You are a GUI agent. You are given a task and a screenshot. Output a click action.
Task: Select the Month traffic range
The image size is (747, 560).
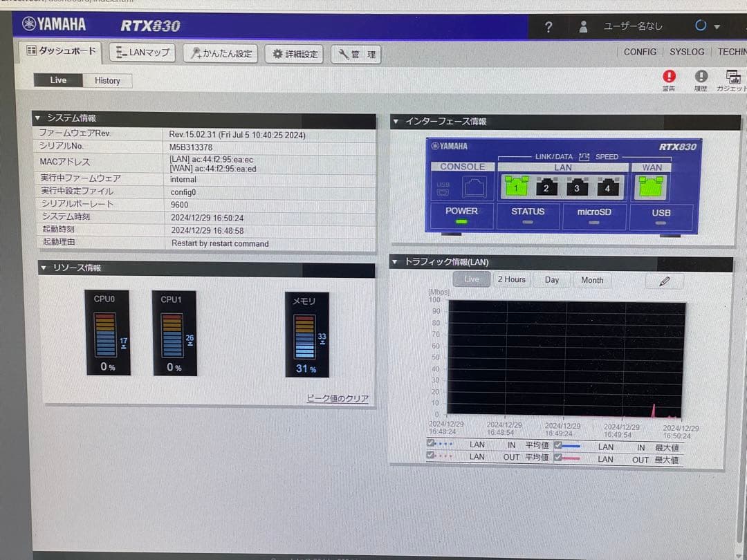592,281
